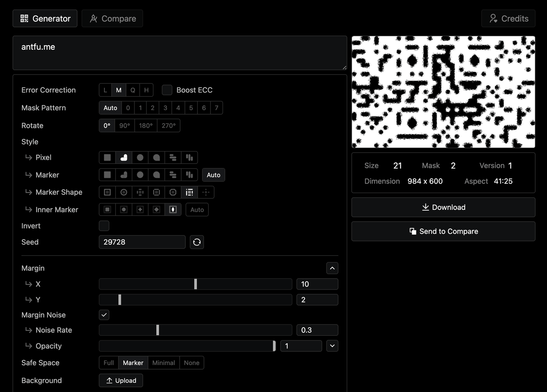Collapse the Margin section chevron

[x=332, y=268]
